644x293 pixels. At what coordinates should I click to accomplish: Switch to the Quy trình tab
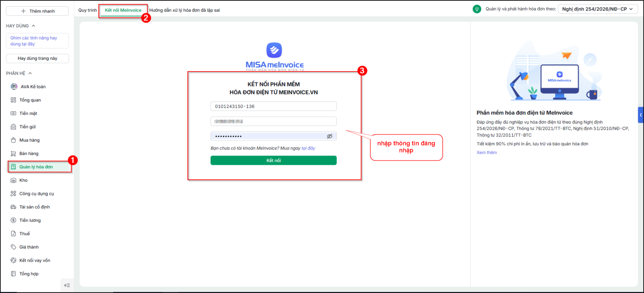click(x=87, y=10)
